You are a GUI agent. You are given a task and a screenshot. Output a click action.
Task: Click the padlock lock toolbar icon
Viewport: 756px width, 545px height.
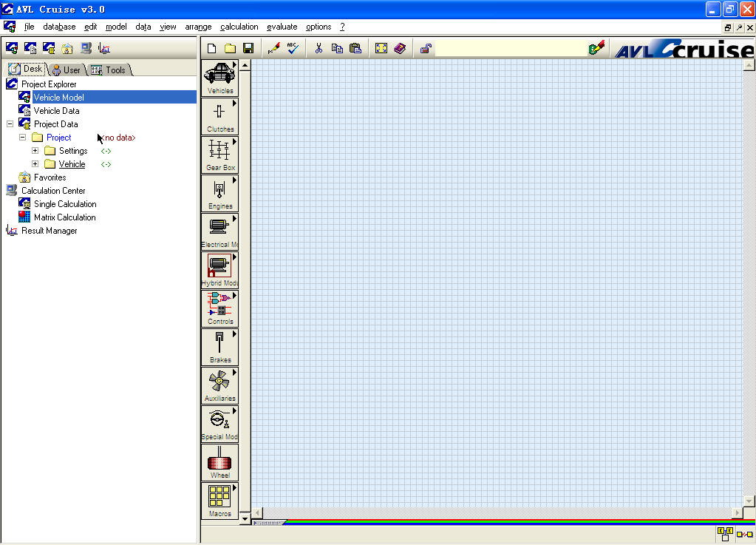[425, 48]
